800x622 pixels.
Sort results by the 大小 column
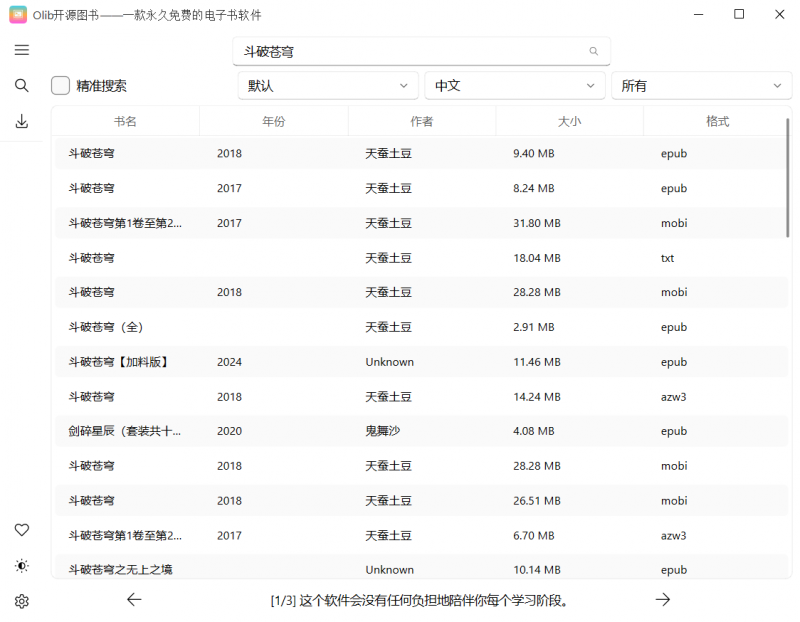point(569,120)
